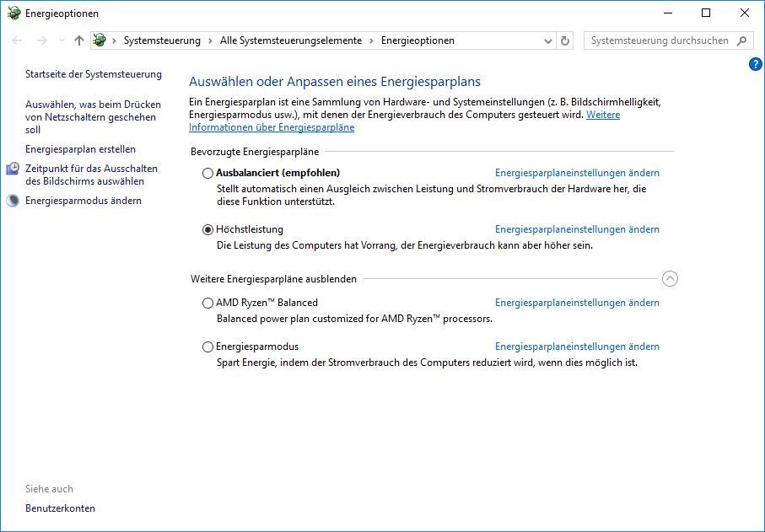
Task: Click the Energieoptionen title bar icon
Action: (14, 13)
